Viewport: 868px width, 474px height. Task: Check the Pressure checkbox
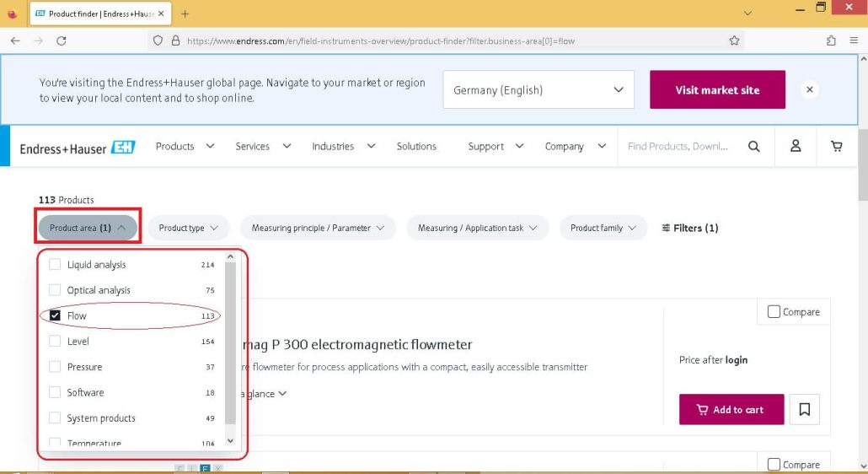click(55, 367)
